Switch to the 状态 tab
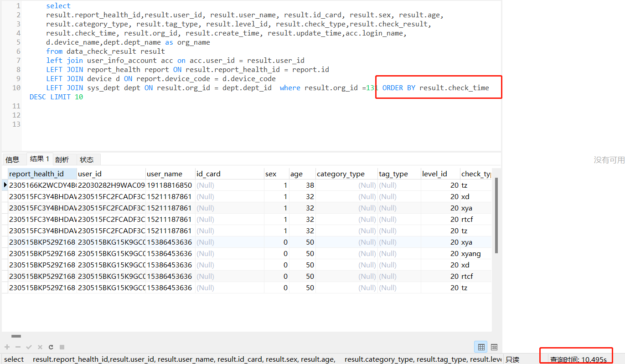The width and height of the screenshot is (625, 364). point(87,159)
